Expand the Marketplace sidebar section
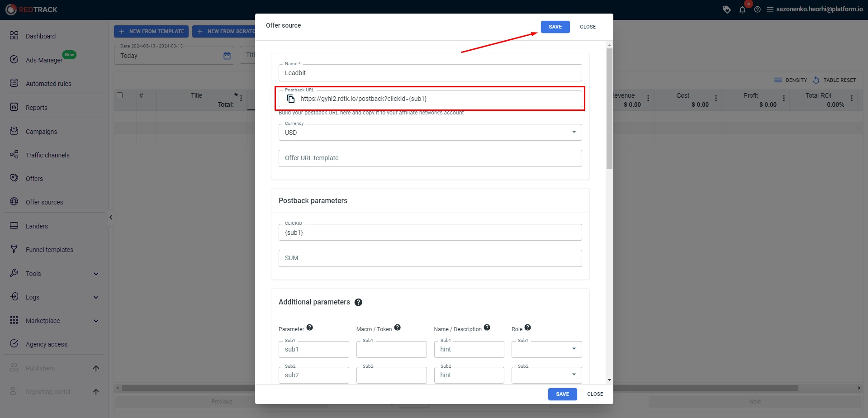 (x=54, y=321)
